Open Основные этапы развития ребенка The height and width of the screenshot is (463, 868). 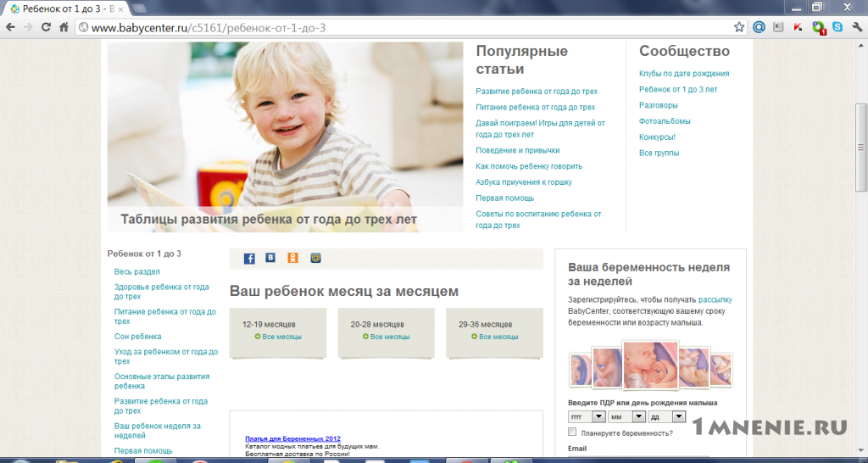[x=162, y=382]
